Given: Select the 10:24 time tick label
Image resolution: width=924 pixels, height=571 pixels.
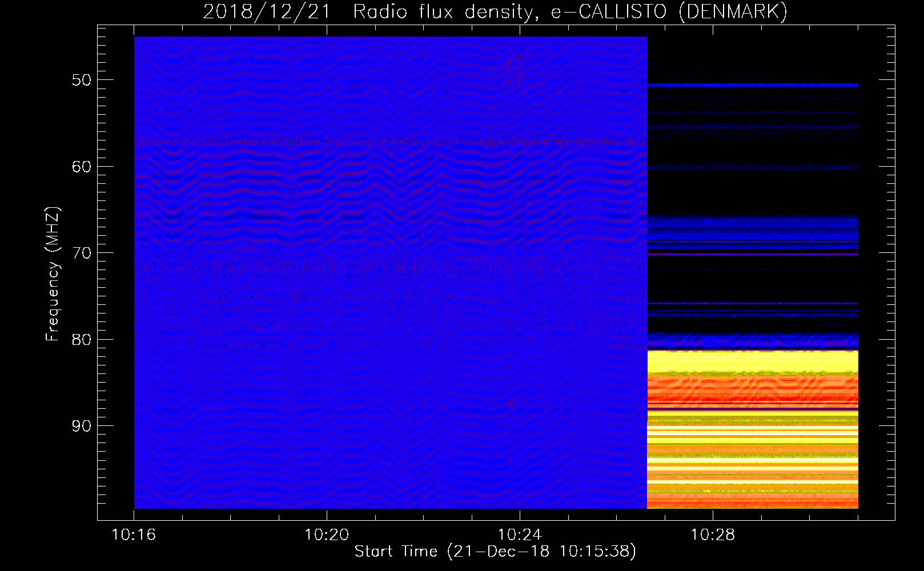Looking at the screenshot, I should tap(520, 535).
